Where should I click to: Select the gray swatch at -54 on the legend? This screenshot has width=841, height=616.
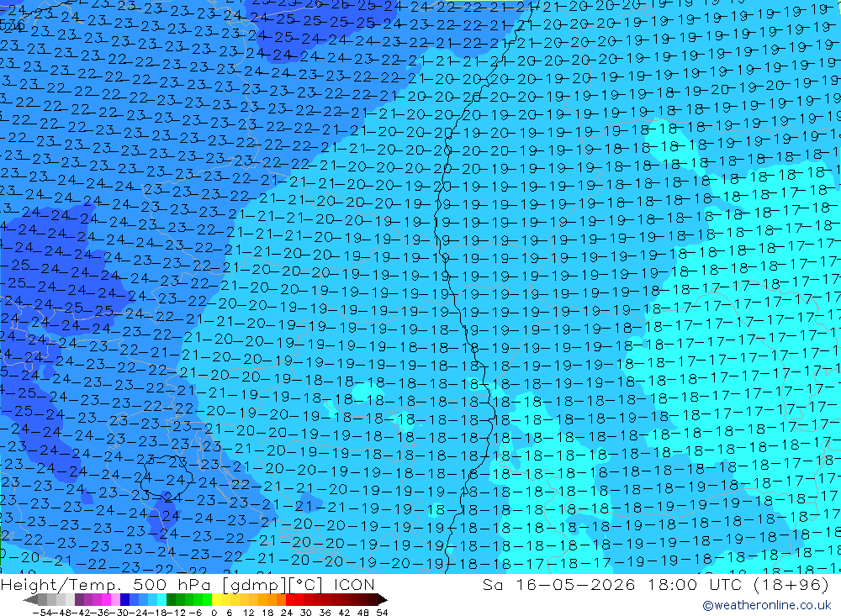pos(42,600)
